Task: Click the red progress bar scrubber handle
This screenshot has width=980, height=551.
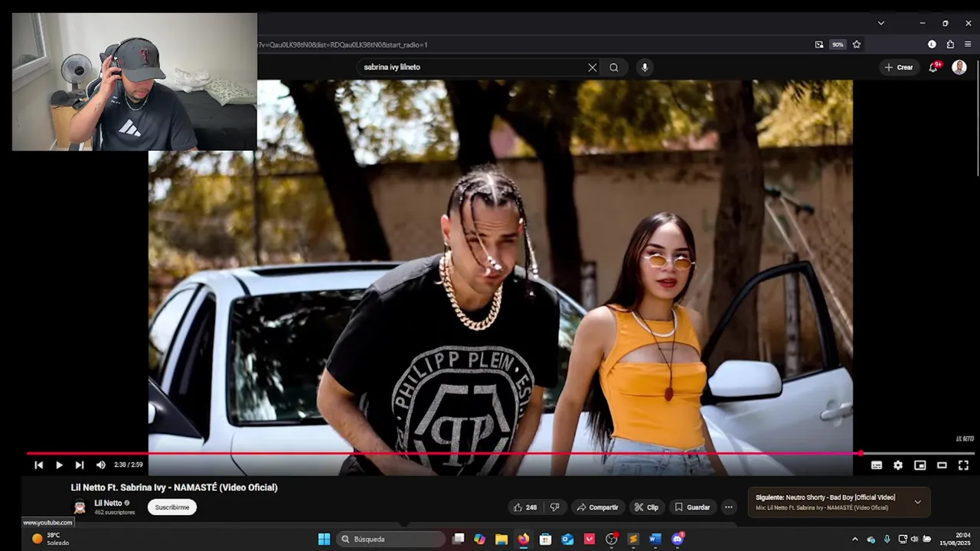Action: pos(861,453)
